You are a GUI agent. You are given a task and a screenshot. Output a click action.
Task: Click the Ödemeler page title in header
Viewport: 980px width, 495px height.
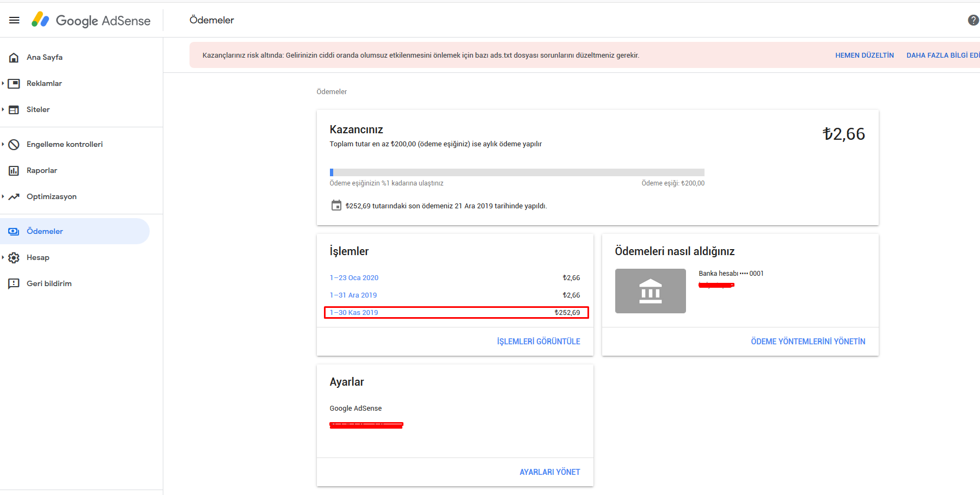click(212, 20)
